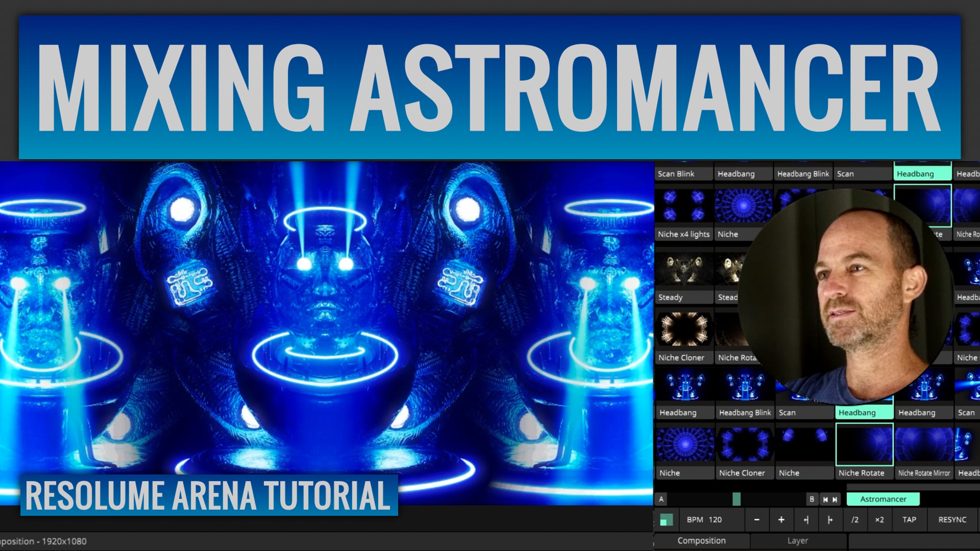The height and width of the screenshot is (551, 980).
Task: Edit the BPM 120 value field
Action: coord(715,520)
